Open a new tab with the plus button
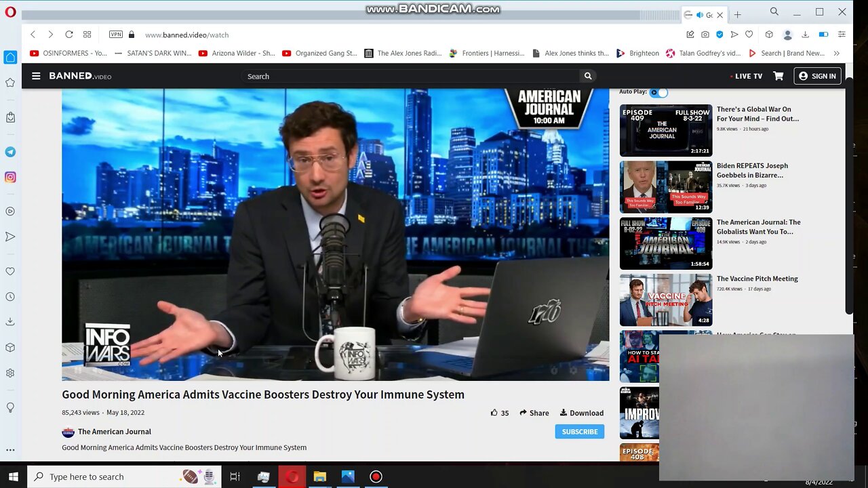This screenshot has height=488, width=868. (737, 15)
